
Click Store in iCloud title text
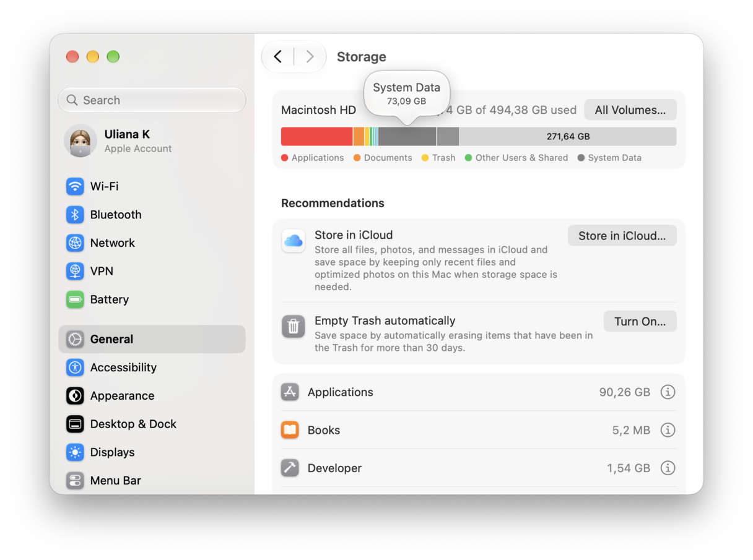pos(354,235)
